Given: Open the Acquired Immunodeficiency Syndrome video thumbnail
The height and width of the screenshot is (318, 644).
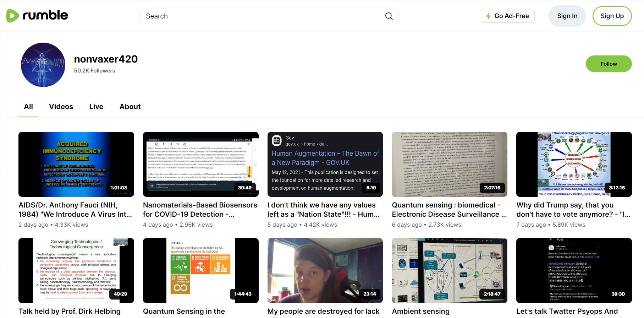Looking at the screenshot, I should point(76,164).
